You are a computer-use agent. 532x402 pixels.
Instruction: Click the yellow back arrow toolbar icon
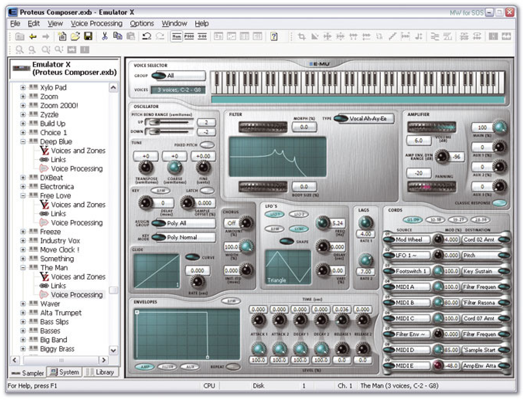tap(33, 36)
